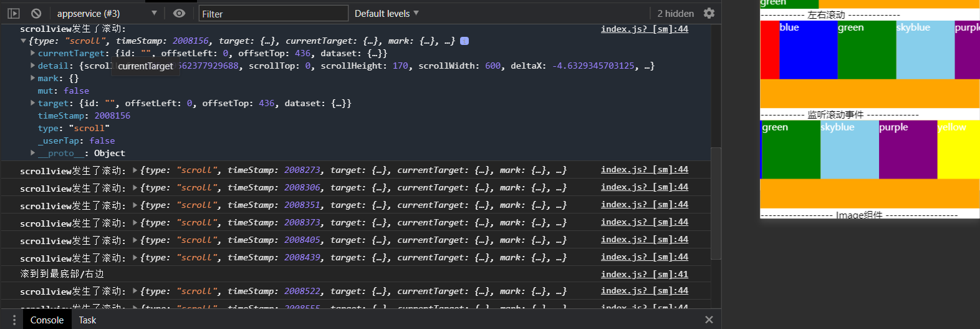Close the bottom drawer with the X
The image size is (980, 329).
coord(709,320)
